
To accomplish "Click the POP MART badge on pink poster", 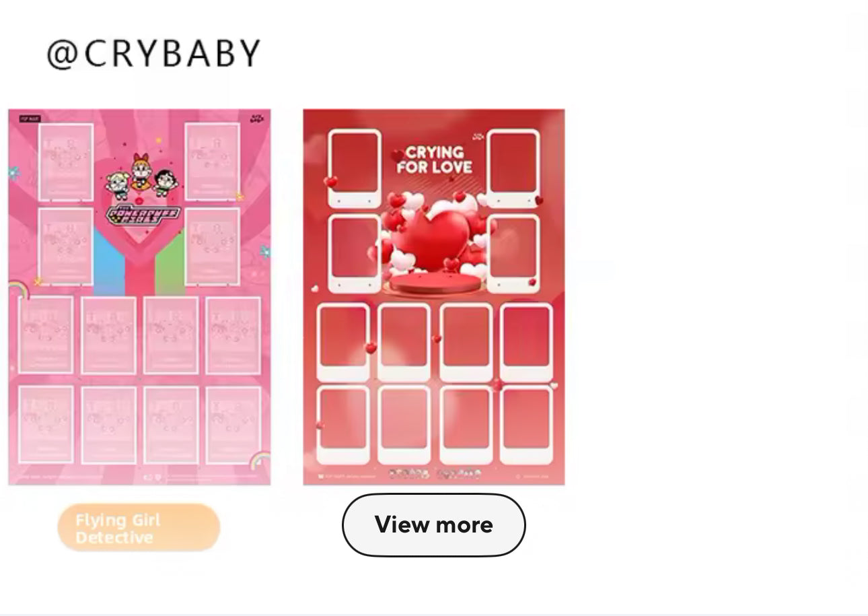I will 30,118.
